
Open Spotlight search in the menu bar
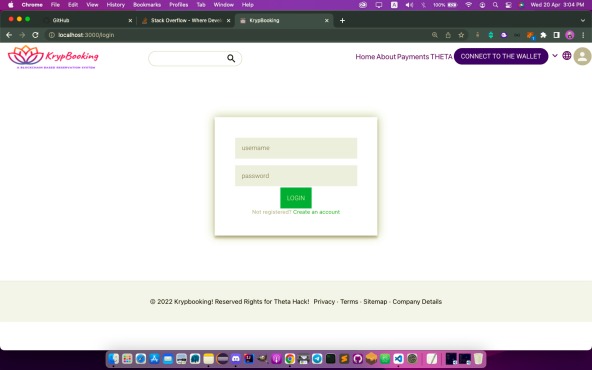click(x=495, y=5)
